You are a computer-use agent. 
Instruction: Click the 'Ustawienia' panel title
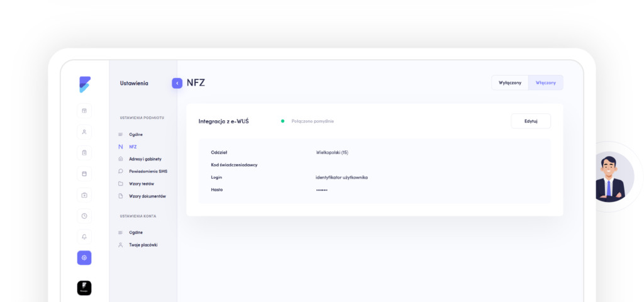tap(134, 83)
